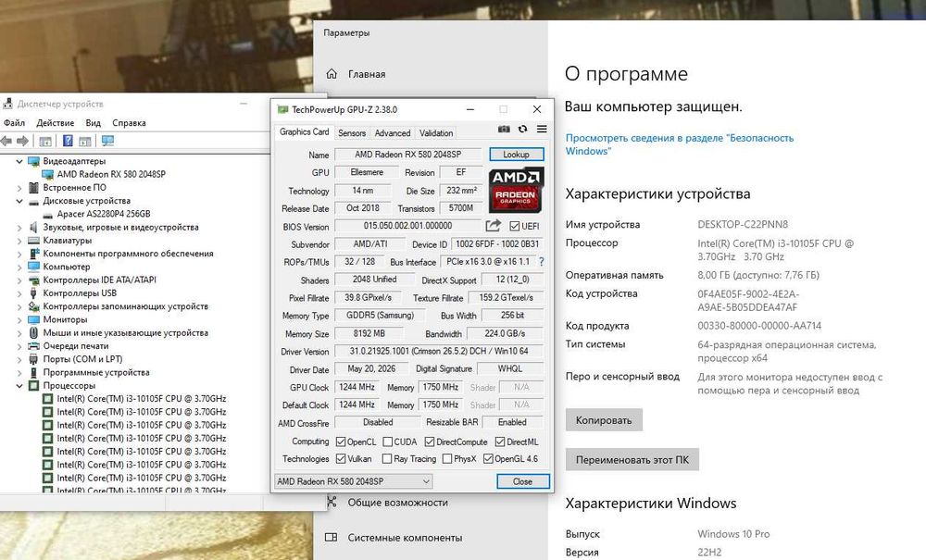Open the Действие menu
This screenshot has height=560, width=926.
[x=56, y=123]
